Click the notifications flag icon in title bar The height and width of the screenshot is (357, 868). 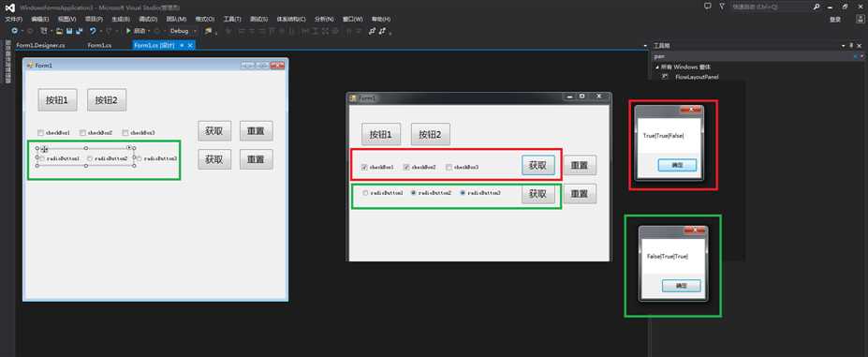tap(722, 7)
